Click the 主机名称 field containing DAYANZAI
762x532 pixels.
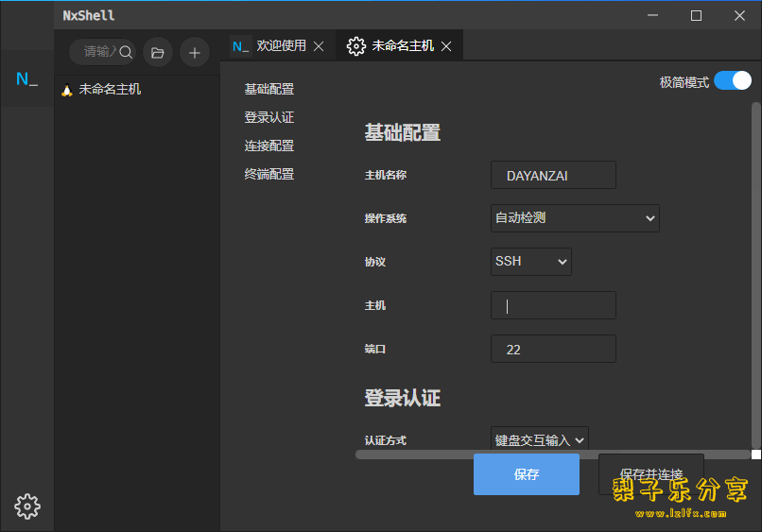553,175
